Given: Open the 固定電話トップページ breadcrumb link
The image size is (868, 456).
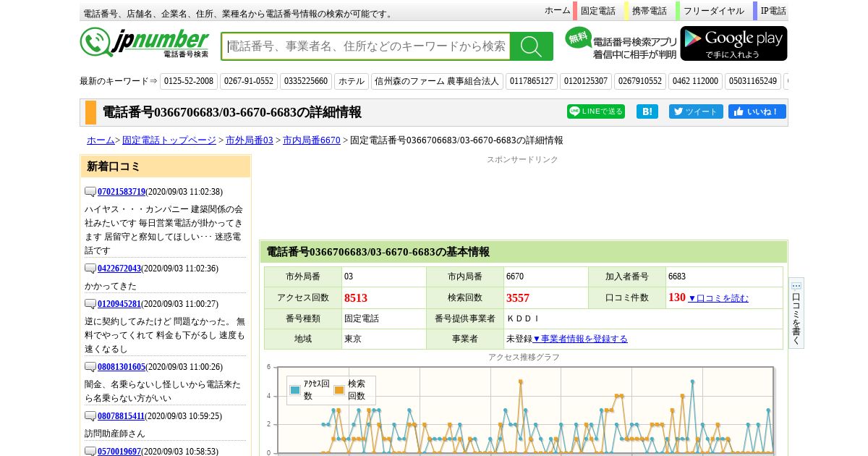Looking at the screenshot, I should pyautogui.click(x=169, y=140).
